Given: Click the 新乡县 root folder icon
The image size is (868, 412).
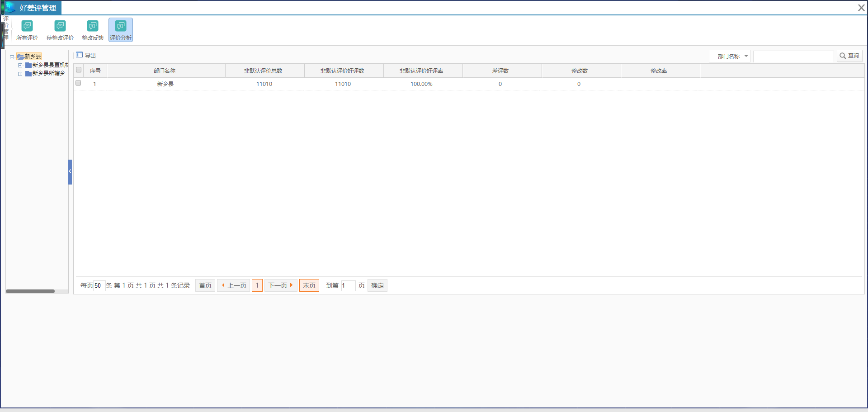Looking at the screenshot, I should (x=20, y=57).
